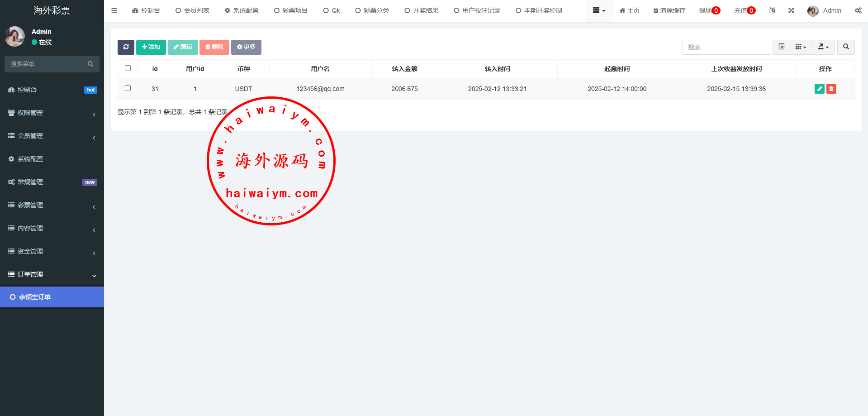Toggle the sidebar hamburger menu icon
Screen dimensions: 868x416
(x=114, y=10)
